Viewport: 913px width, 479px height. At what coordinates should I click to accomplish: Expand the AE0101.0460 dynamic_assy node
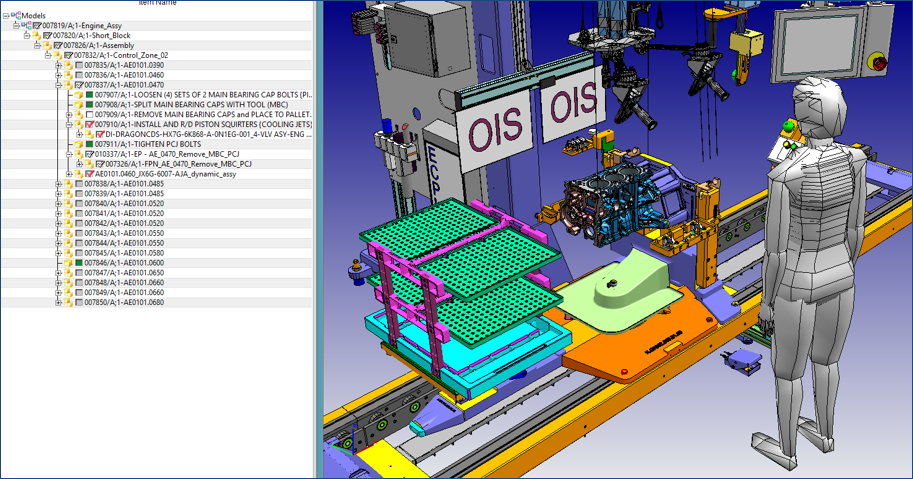[x=69, y=174]
